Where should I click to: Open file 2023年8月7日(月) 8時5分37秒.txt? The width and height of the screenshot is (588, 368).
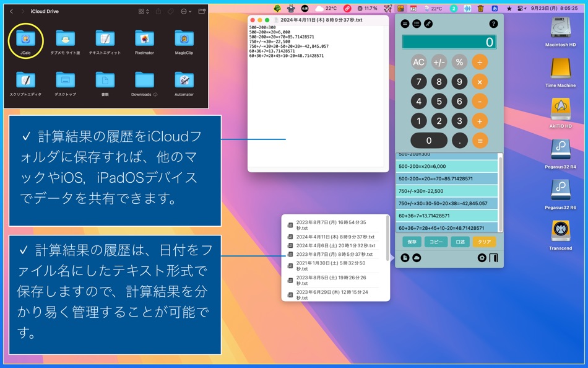click(333, 254)
